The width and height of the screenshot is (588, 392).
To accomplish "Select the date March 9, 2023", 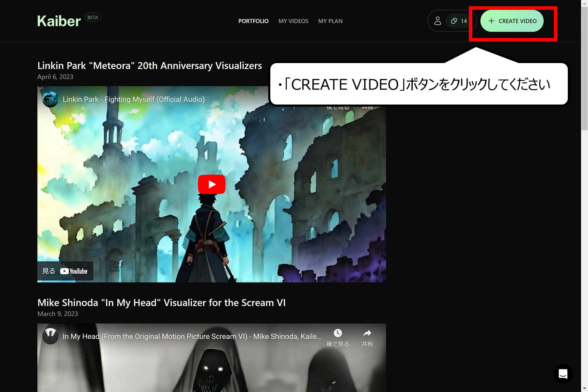I will (x=57, y=314).
